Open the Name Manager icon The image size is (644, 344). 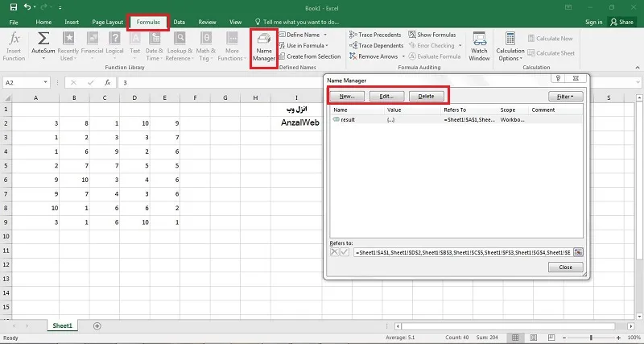point(264,39)
